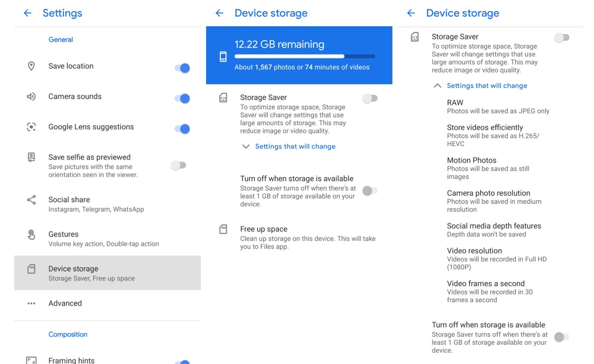Enable Storage Saver in the expanded panel

pos(561,37)
